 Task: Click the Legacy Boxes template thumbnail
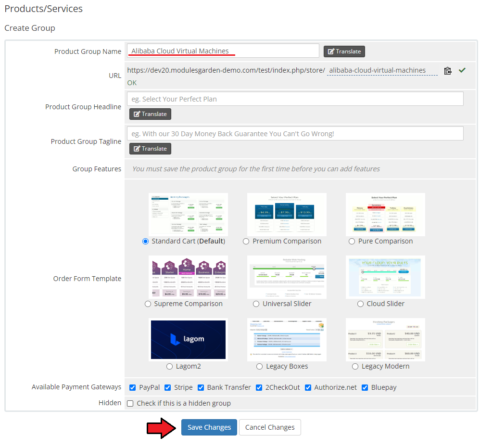pos(287,340)
